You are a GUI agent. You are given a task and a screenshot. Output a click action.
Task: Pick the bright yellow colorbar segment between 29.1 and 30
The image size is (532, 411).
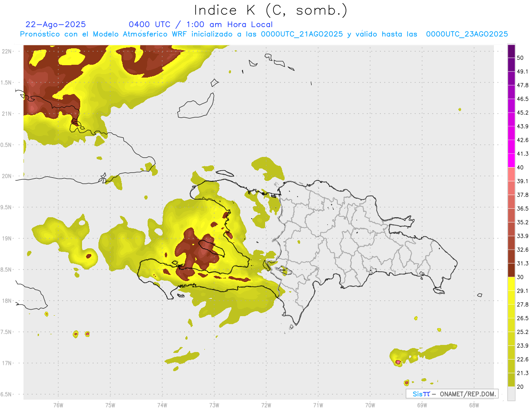(511, 284)
